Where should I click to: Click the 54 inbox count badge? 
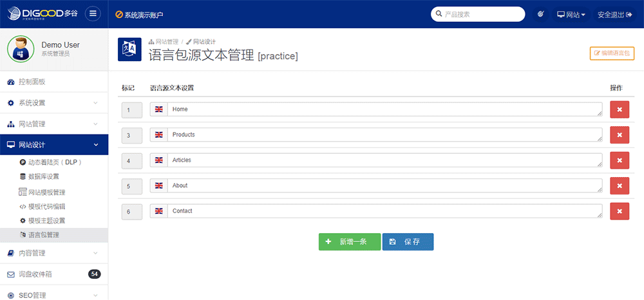click(95, 274)
